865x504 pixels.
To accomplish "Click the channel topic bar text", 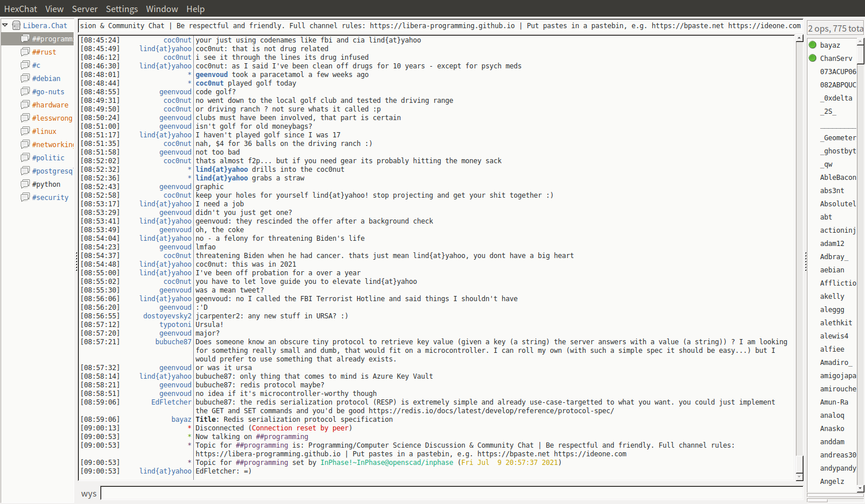I will [x=440, y=26].
